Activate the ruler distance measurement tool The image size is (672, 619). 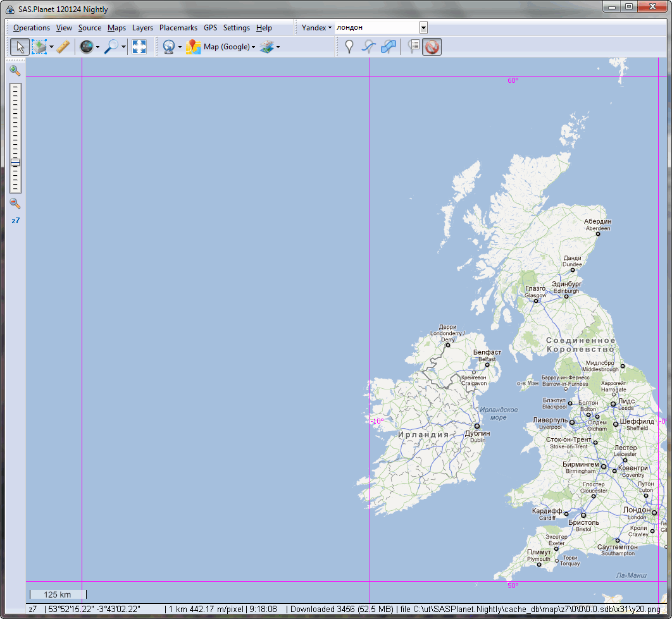click(x=63, y=47)
